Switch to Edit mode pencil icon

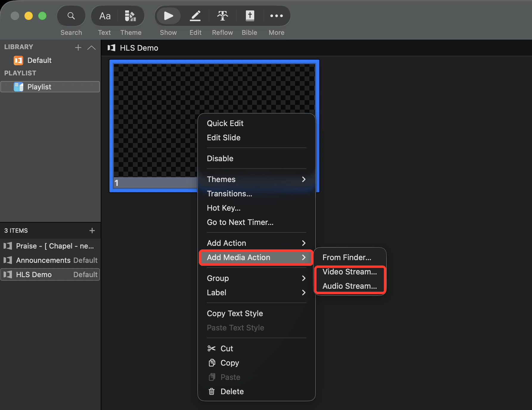[x=195, y=16]
